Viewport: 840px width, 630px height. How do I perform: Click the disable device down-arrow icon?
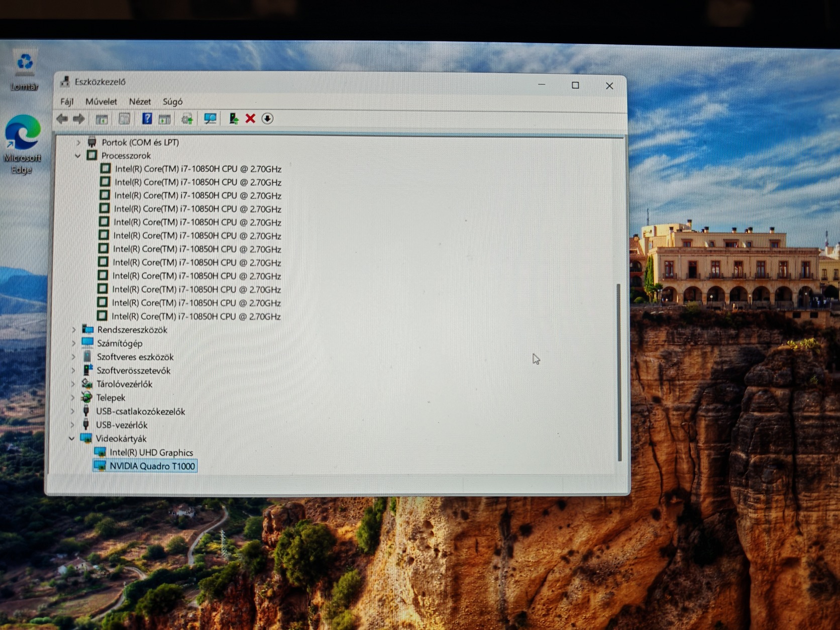(x=267, y=119)
